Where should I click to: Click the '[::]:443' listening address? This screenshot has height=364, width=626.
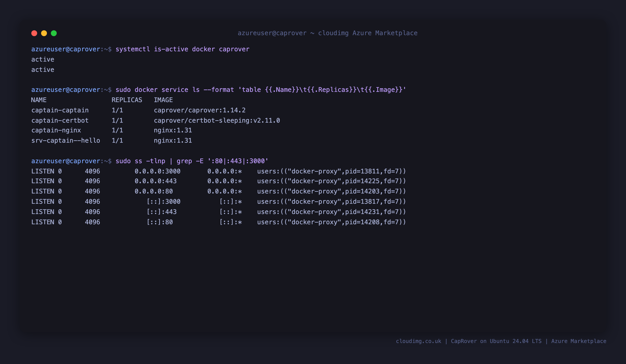tap(161, 212)
